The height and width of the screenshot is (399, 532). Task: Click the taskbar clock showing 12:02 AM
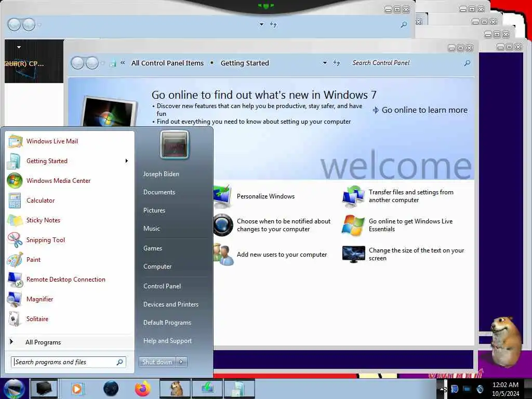[505, 389]
